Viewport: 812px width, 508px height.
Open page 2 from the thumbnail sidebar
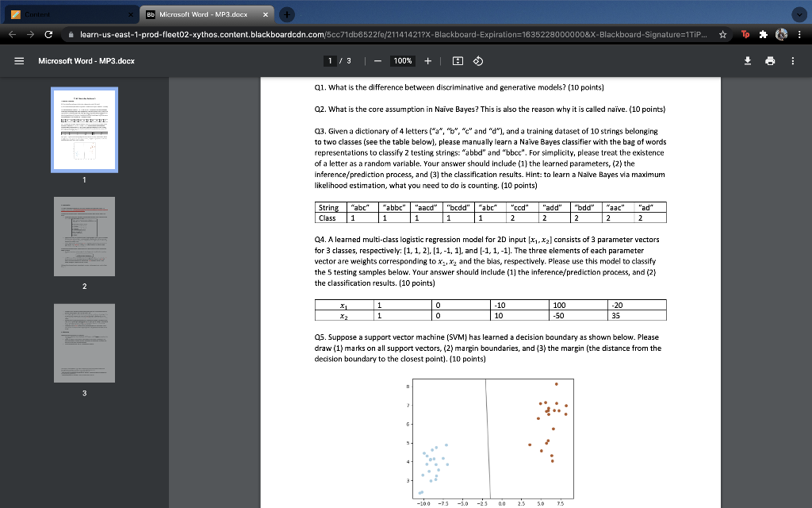pos(84,237)
